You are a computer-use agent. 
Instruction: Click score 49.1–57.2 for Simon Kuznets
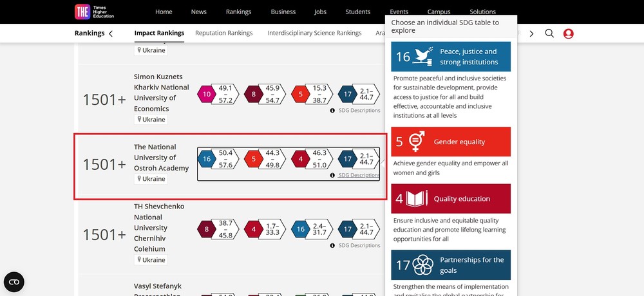[x=225, y=95]
